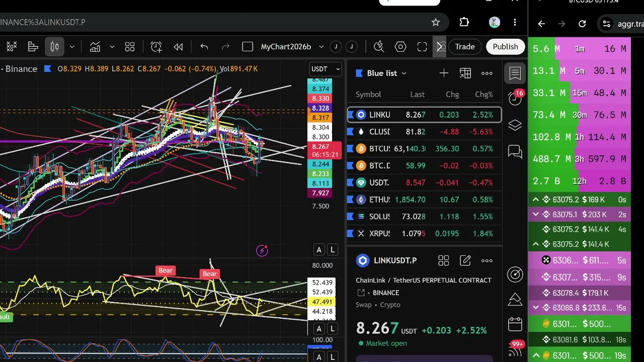The height and width of the screenshot is (362, 644).
Task: Open the Screeners radar icon in sidebar
Action: point(515,274)
